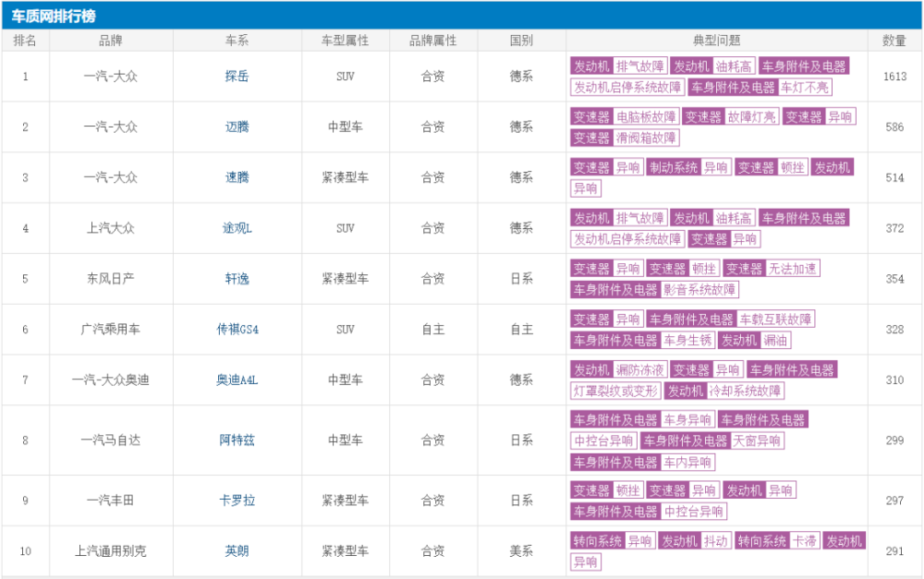The image size is (924, 579).
Task: Click the 上汽大众 brand cell
Action: coord(111,228)
